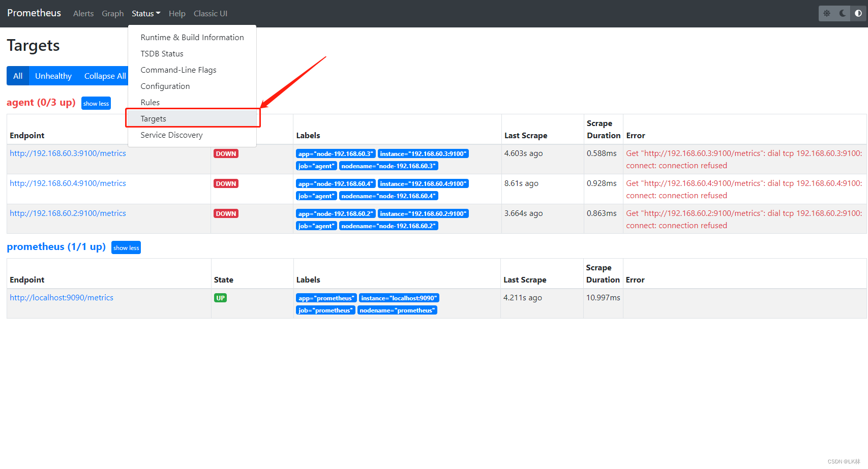
Task: Open the agent (0/3 up) heading link
Action: click(41, 103)
